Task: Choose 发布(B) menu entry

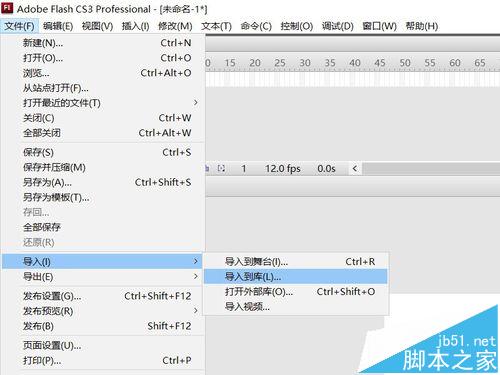Action: [103, 326]
